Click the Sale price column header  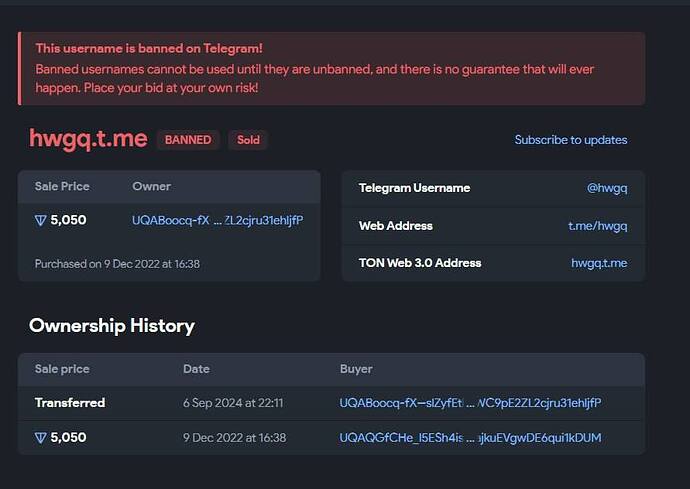[62, 369]
